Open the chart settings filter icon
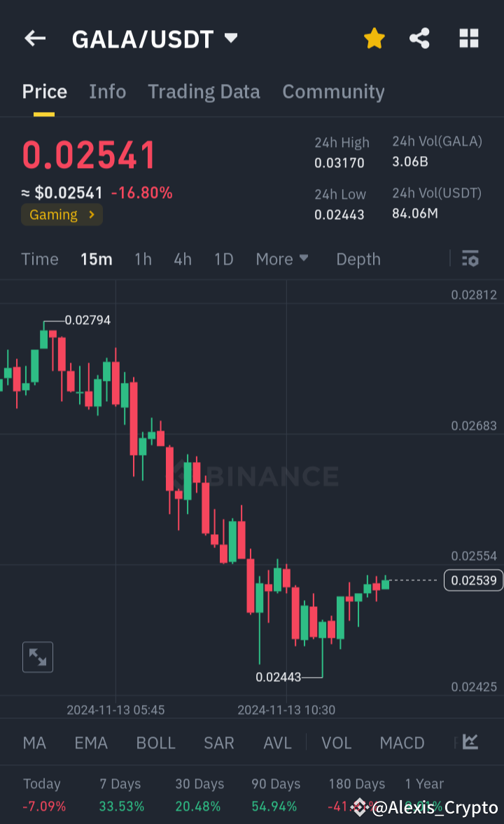 coord(470,259)
